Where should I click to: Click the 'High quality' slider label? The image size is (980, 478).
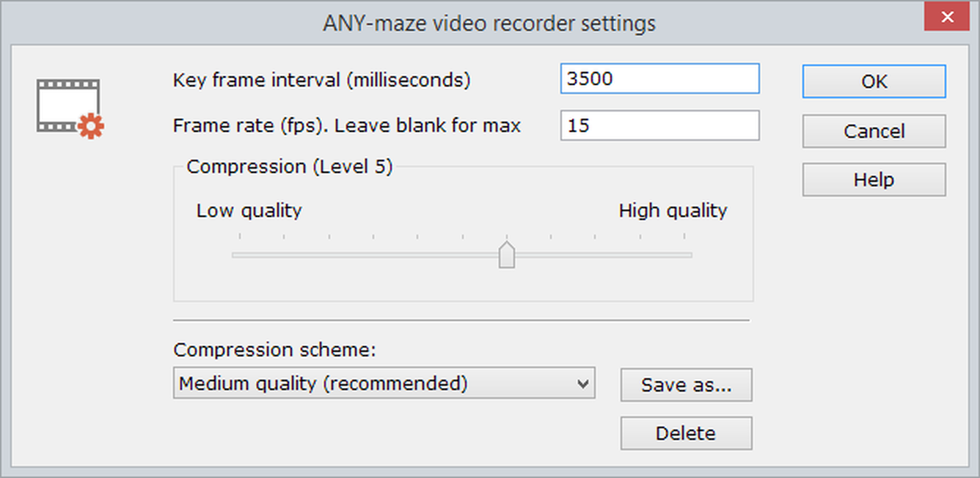(673, 211)
